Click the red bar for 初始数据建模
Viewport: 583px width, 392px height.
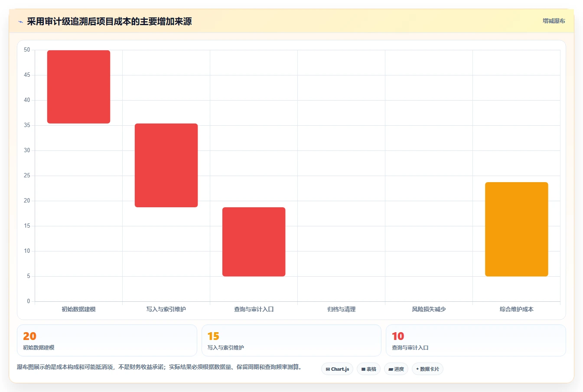coord(78,87)
